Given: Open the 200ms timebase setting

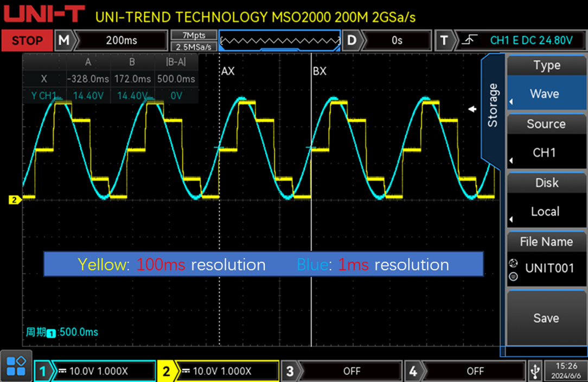Looking at the screenshot, I should point(122,40).
